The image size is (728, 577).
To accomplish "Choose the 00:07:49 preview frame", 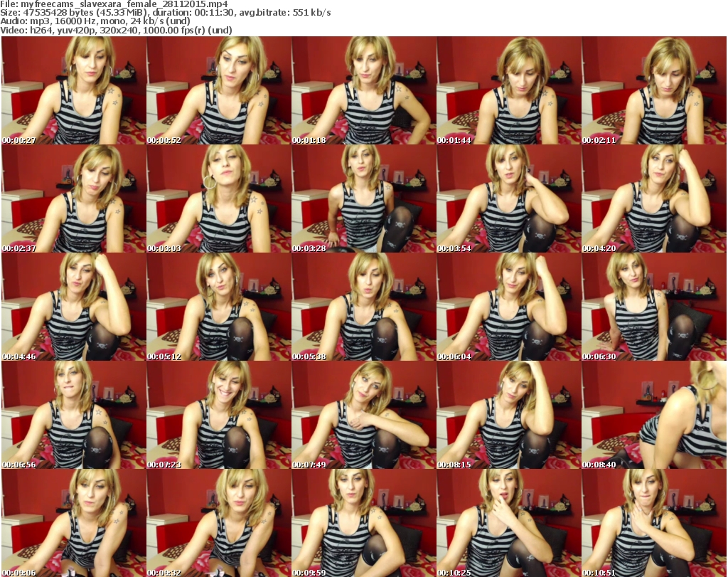I will [363, 415].
